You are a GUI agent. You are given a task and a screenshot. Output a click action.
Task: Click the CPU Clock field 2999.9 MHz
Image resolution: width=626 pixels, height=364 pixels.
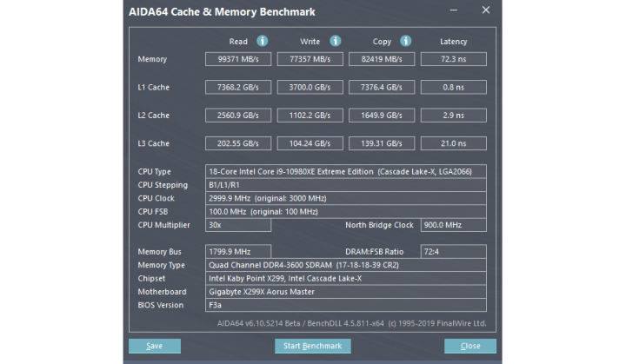coord(346,198)
